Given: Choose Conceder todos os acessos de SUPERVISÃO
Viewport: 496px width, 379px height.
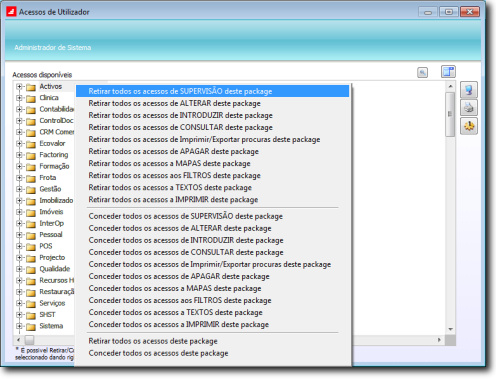Looking at the screenshot, I should [213, 216].
